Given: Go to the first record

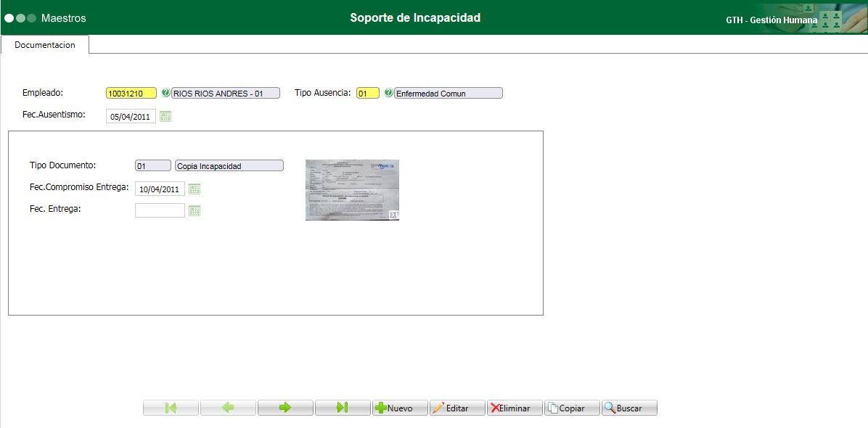Looking at the screenshot, I should pos(171,408).
